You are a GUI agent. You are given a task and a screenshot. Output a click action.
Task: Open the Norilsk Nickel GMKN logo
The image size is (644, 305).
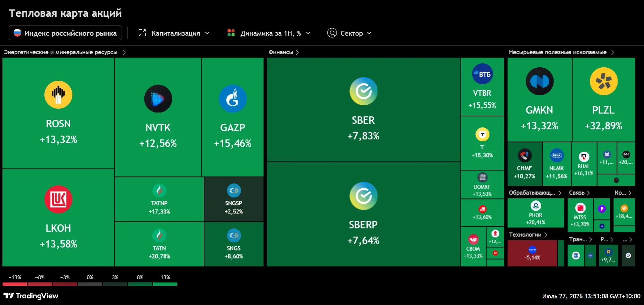click(x=540, y=81)
